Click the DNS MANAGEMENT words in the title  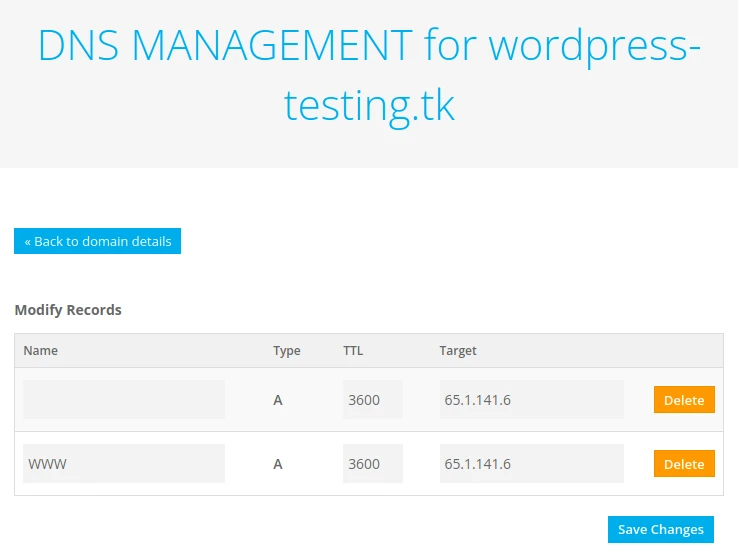point(225,45)
